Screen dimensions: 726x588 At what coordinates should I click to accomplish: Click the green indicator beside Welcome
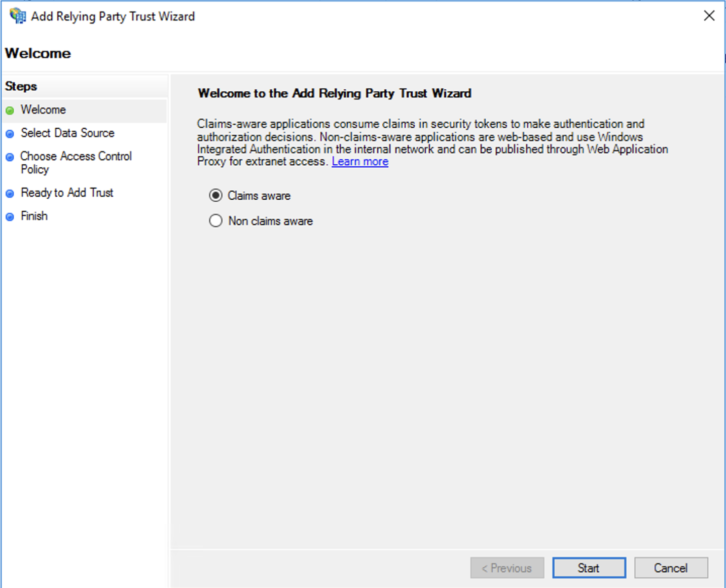[x=11, y=110]
